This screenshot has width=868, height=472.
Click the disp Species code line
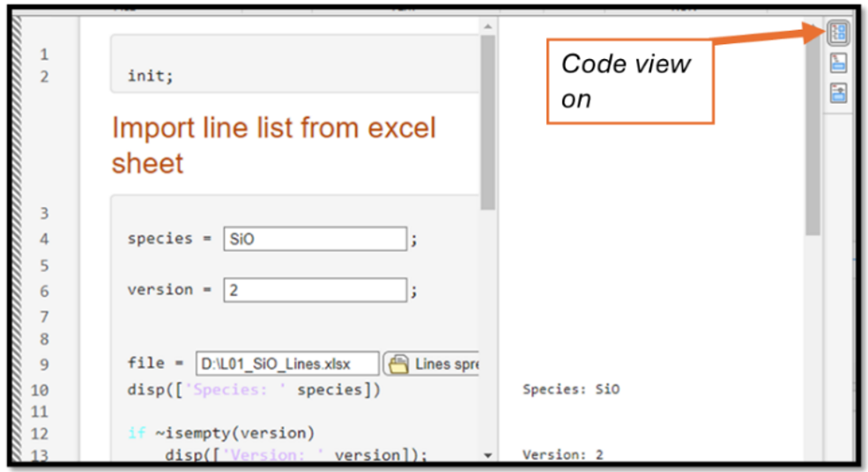(254, 389)
